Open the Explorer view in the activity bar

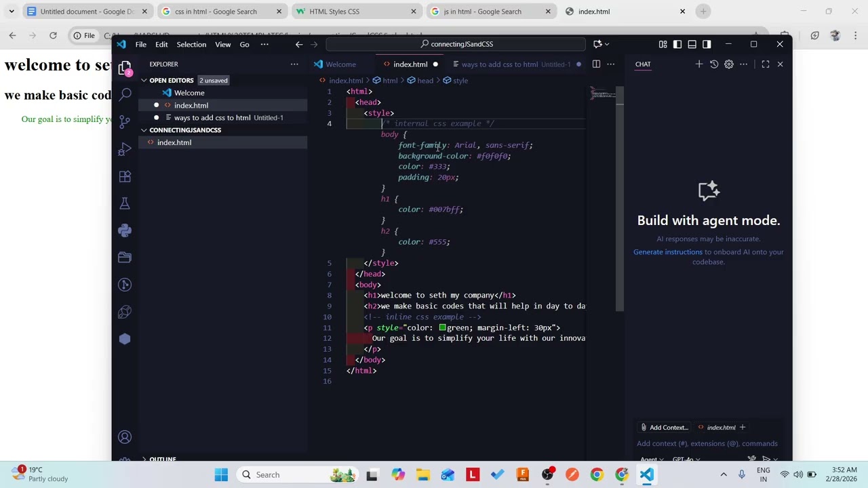click(125, 68)
